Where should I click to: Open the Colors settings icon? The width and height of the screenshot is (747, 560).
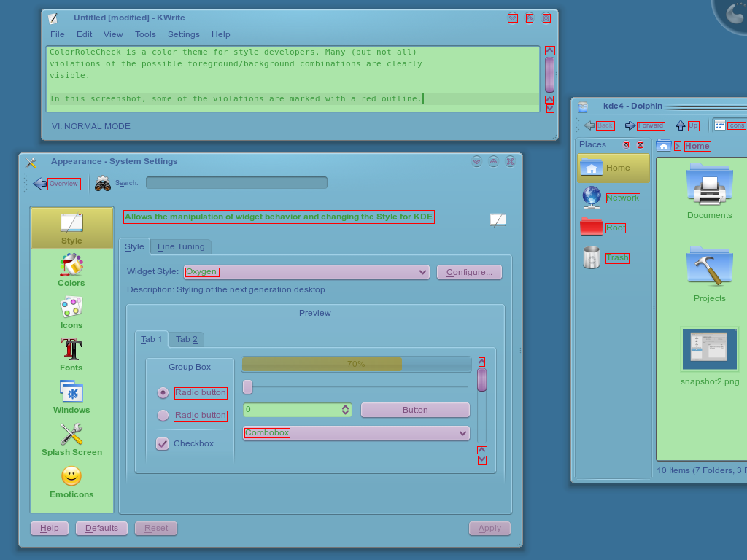71,265
